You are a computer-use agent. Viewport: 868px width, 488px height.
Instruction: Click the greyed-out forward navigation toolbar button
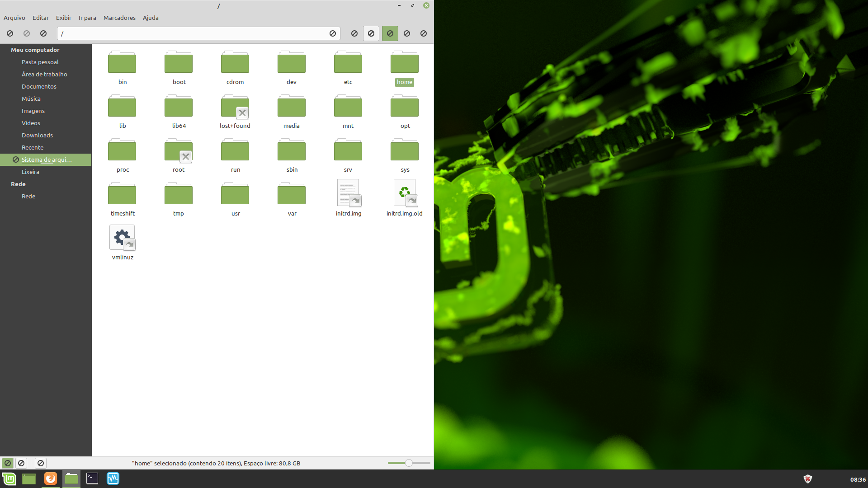click(x=27, y=33)
